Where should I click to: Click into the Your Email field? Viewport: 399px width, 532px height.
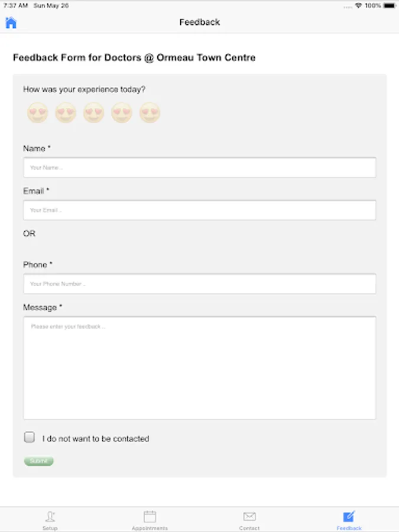(199, 210)
